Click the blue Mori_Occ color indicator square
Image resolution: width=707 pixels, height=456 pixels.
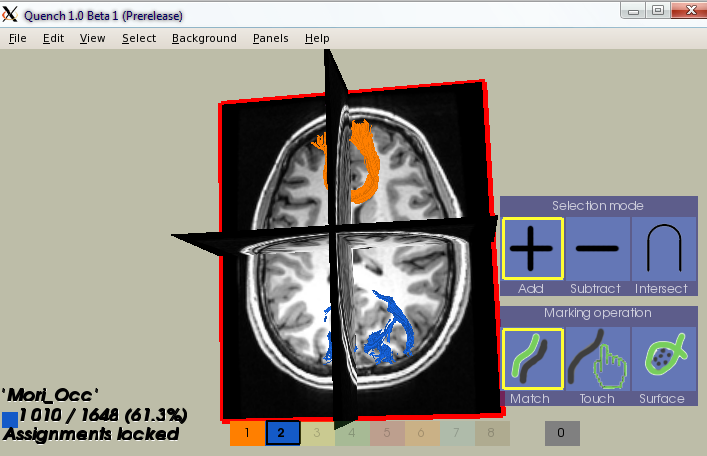[x=10, y=419]
